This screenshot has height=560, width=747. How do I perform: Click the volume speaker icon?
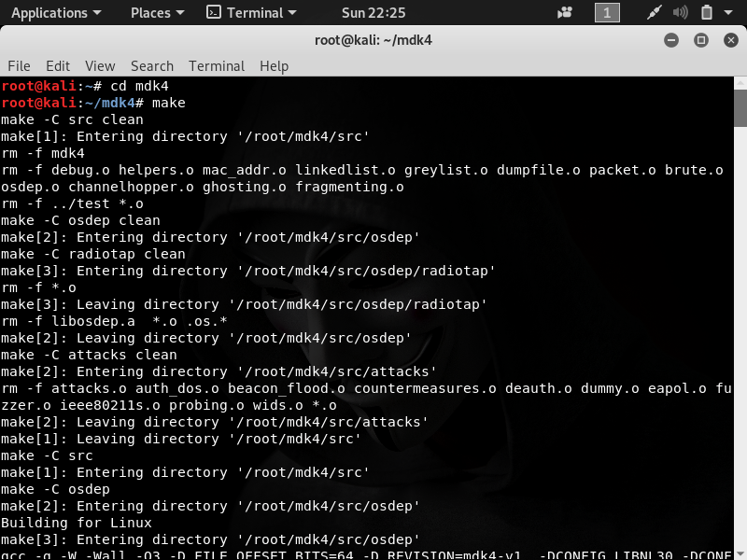tap(680, 13)
